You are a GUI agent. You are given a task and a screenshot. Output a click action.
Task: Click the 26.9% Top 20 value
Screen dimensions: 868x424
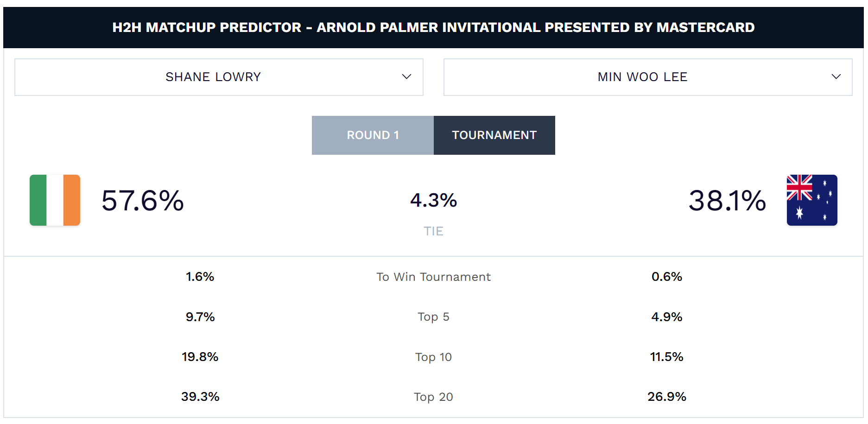[x=666, y=397]
